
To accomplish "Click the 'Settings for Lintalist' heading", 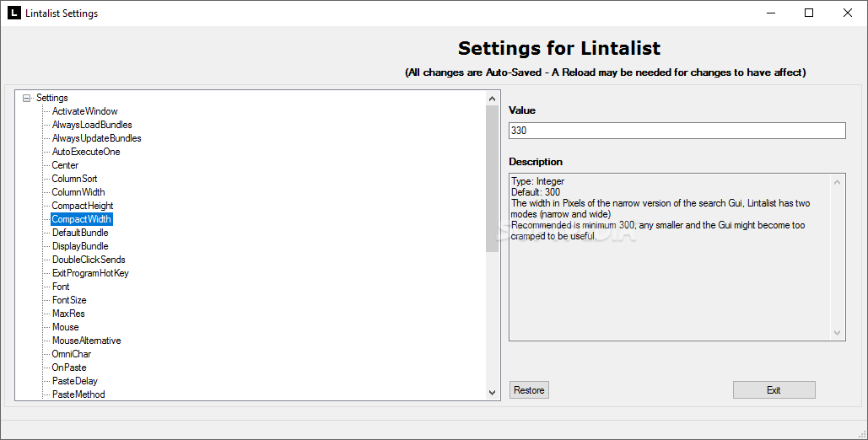I will (559, 48).
